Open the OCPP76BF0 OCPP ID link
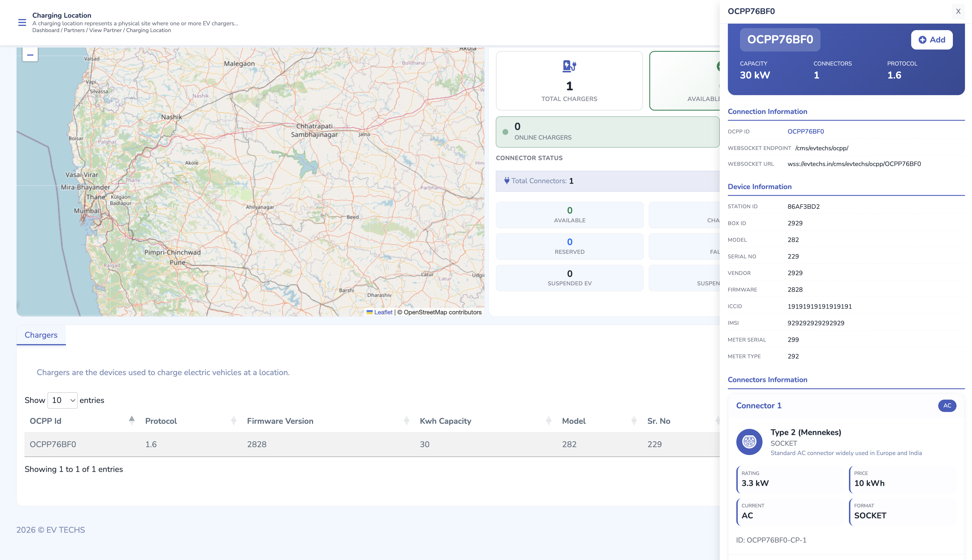Image resolution: width=972 pixels, height=560 pixels. pos(805,131)
